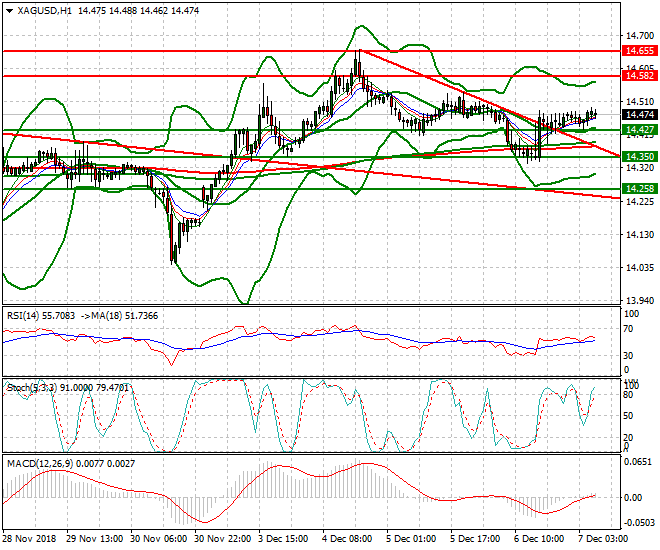Select the 14.655 red price label
Viewport: 660px width, 550px height.
pos(640,51)
